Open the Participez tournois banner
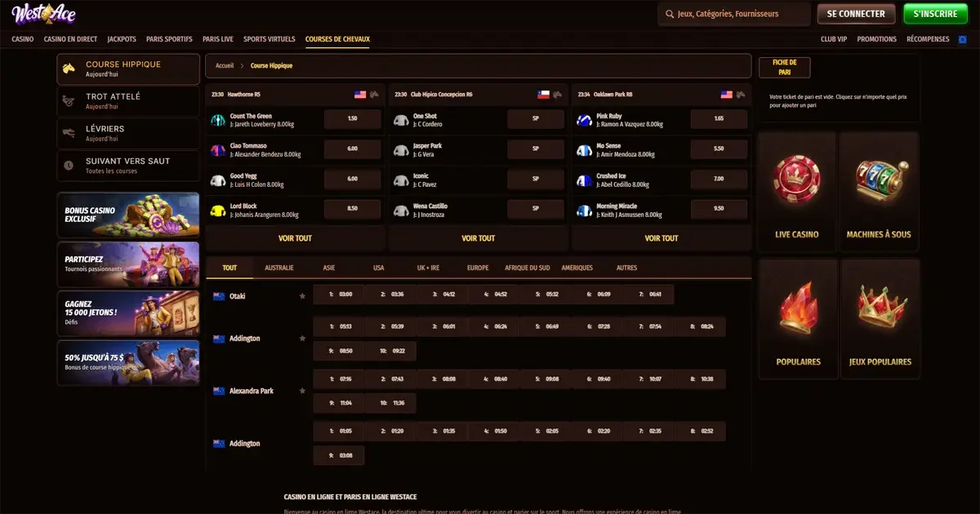 [x=128, y=264]
